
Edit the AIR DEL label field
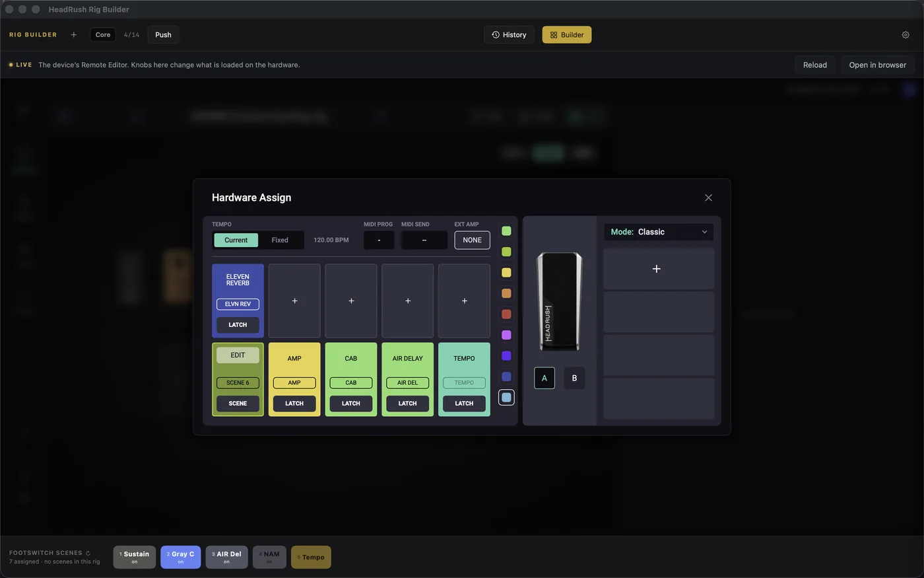pyautogui.click(x=408, y=382)
